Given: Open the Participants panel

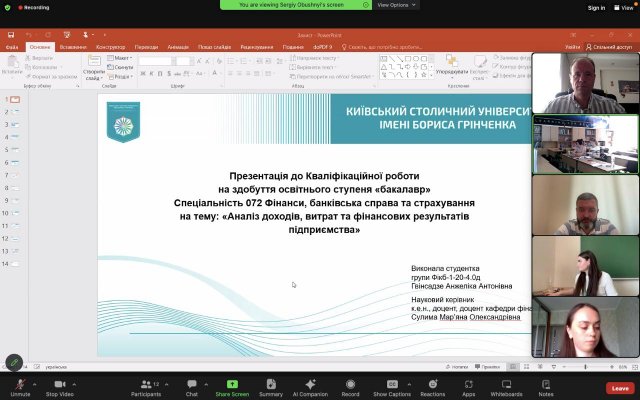Looking at the screenshot, I should point(145,384).
